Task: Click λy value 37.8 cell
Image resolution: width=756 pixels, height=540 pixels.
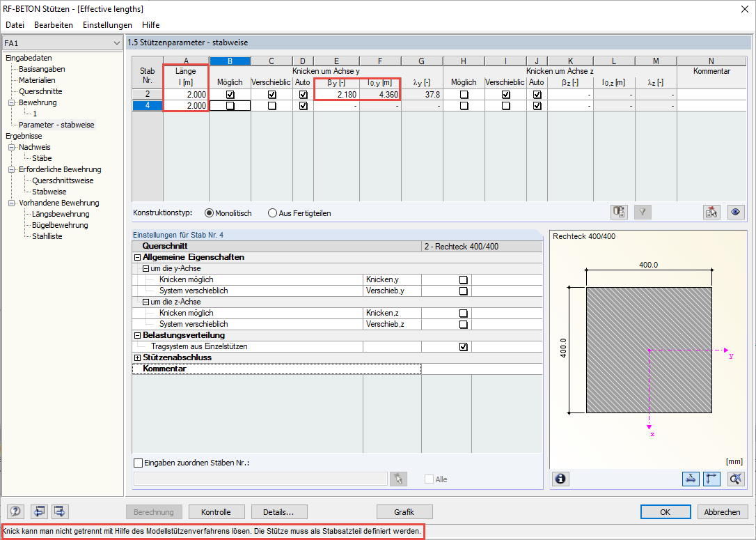Action: click(x=422, y=95)
